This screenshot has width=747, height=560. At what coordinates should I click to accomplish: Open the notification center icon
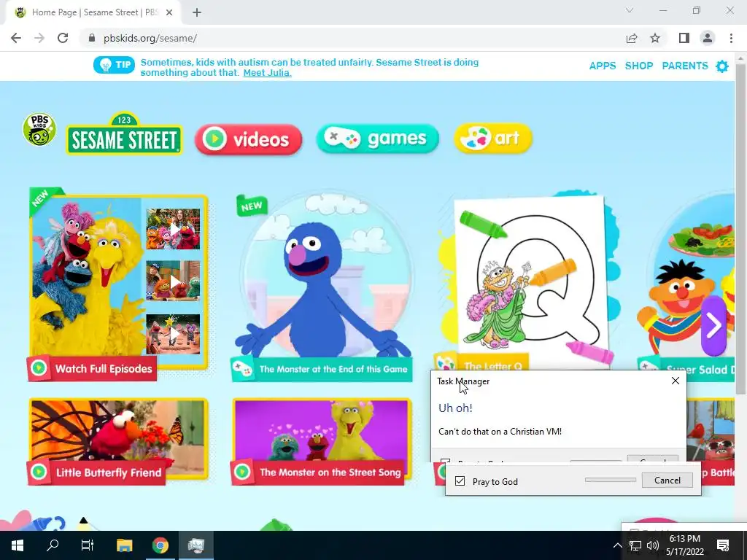point(723,545)
